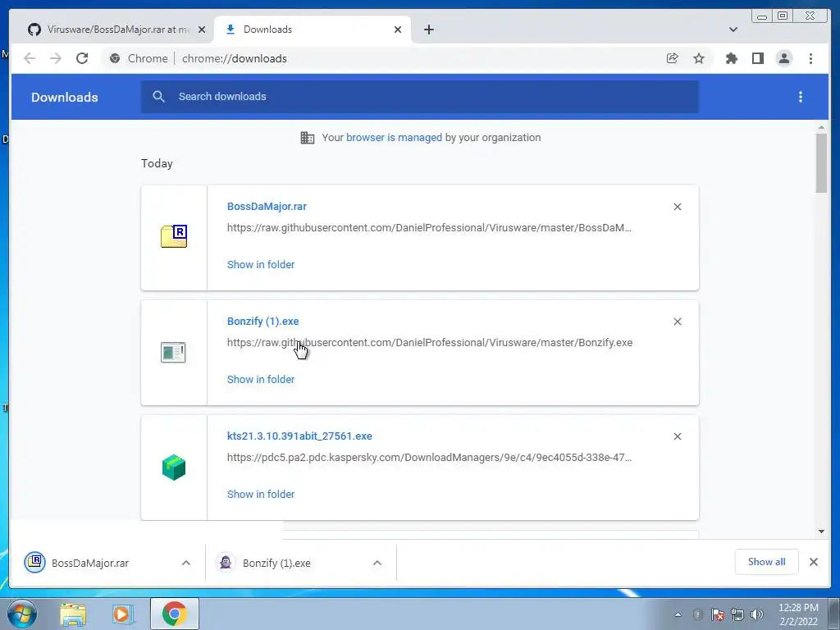This screenshot has height=630, width=840.
Task: Switch to the Virusware/BossDaMajor.rar tab
Action: pos(117,30)
